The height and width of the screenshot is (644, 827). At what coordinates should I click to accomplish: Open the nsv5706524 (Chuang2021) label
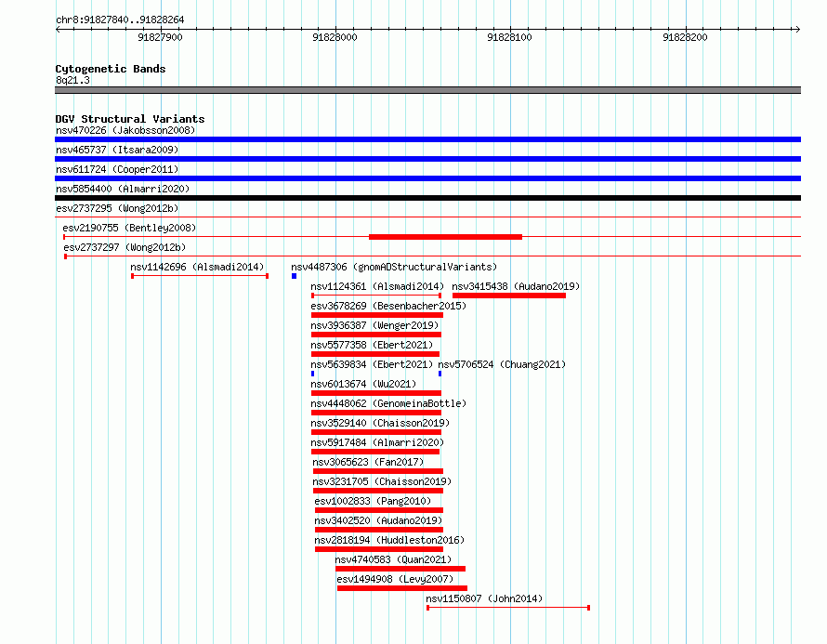(502, 364)
